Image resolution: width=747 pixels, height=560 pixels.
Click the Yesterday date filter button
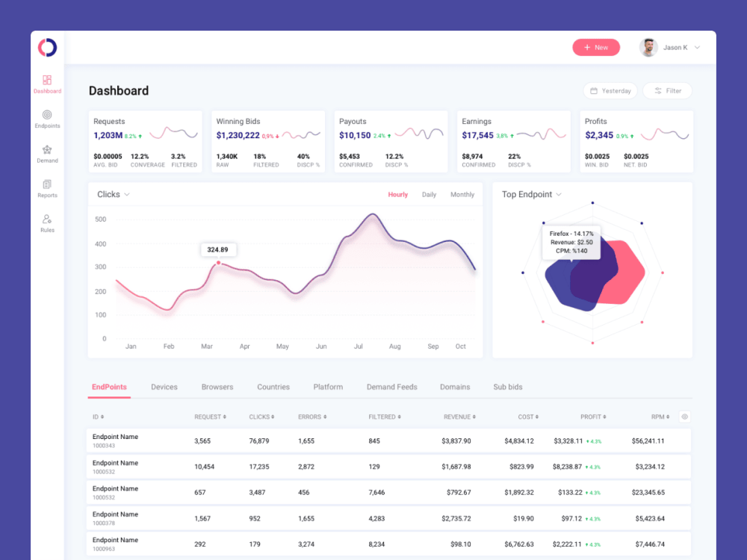[610, 90]
